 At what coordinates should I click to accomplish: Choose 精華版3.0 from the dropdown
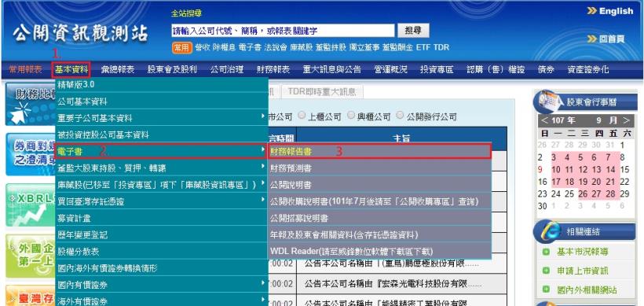coord(162,85)
